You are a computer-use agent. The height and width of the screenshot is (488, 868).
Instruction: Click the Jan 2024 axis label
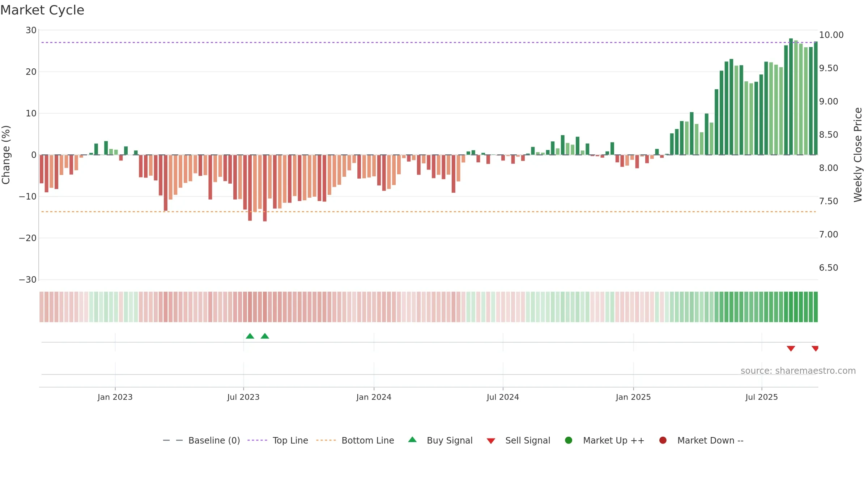[x=374, y=397]
